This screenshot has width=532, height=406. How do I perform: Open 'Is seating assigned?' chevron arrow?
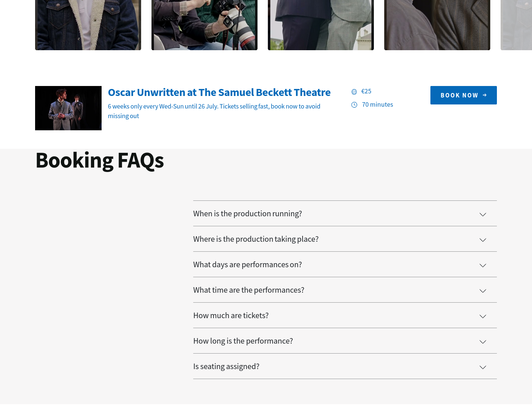tap(483, 367)
